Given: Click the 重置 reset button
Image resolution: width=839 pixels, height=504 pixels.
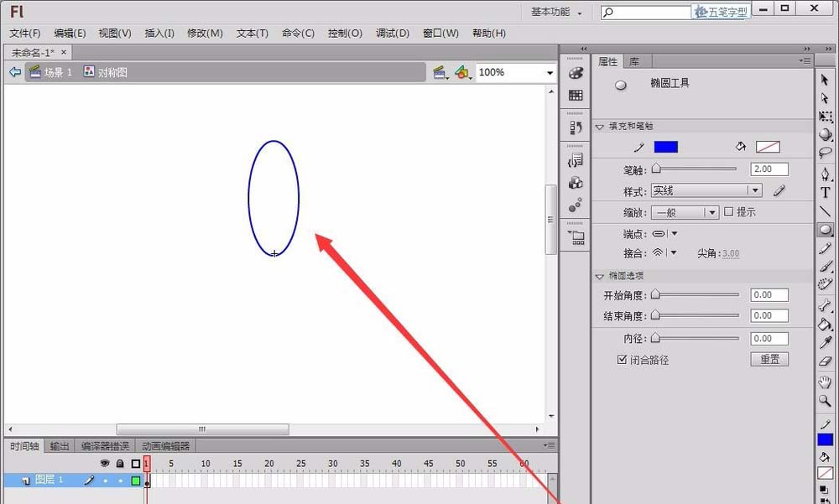Looking at the screenshot, I should click(x=769, y=359).
